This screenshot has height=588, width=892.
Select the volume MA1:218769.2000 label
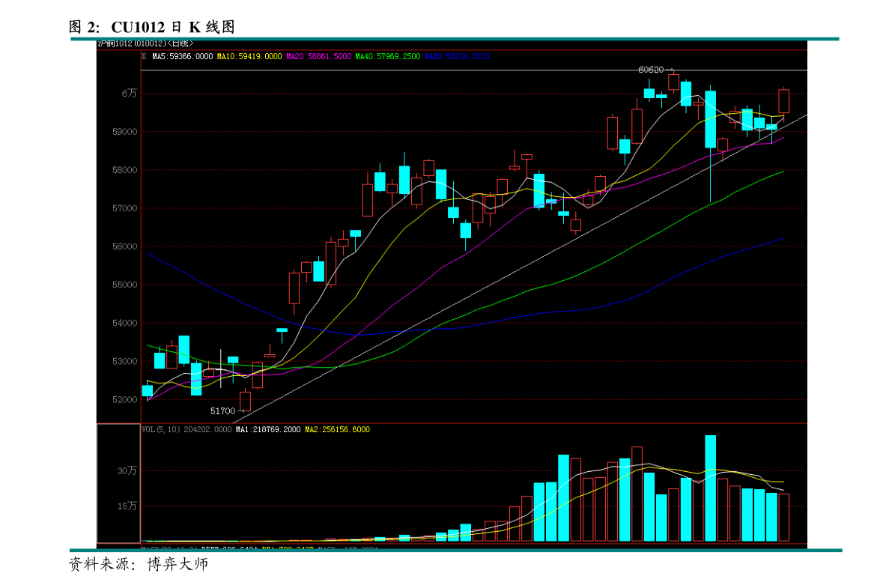269,429
